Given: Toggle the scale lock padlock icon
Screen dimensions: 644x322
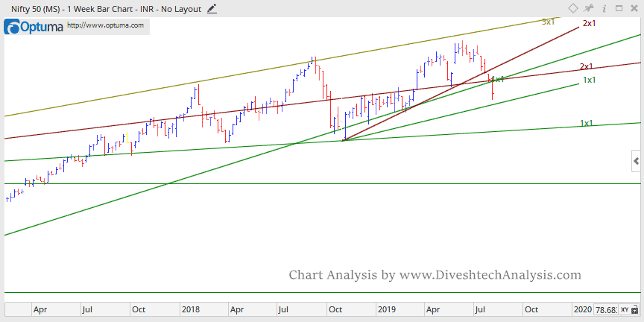Looking at the screenshot, I should point(634,309).
